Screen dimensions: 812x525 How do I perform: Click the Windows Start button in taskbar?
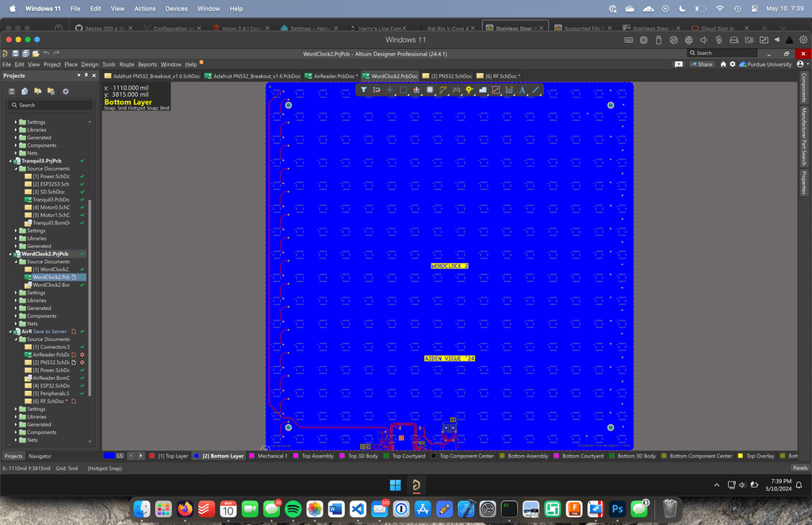point(395,485)
